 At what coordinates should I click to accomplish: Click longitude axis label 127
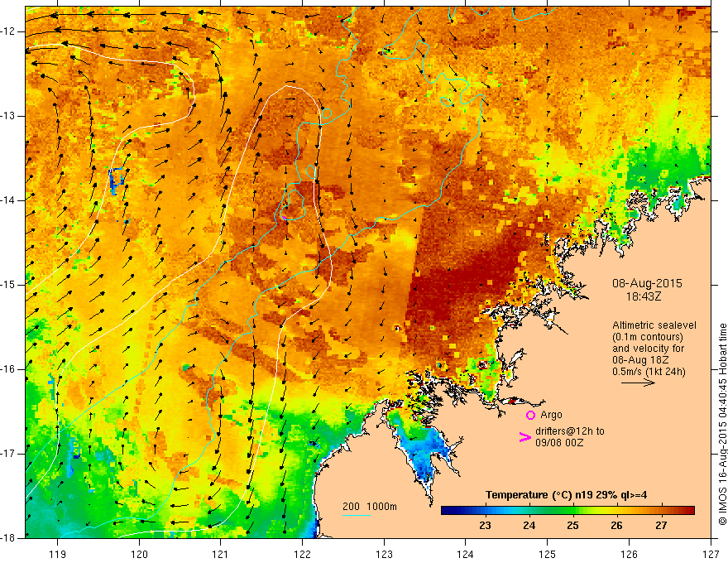[x=711, y=554]
